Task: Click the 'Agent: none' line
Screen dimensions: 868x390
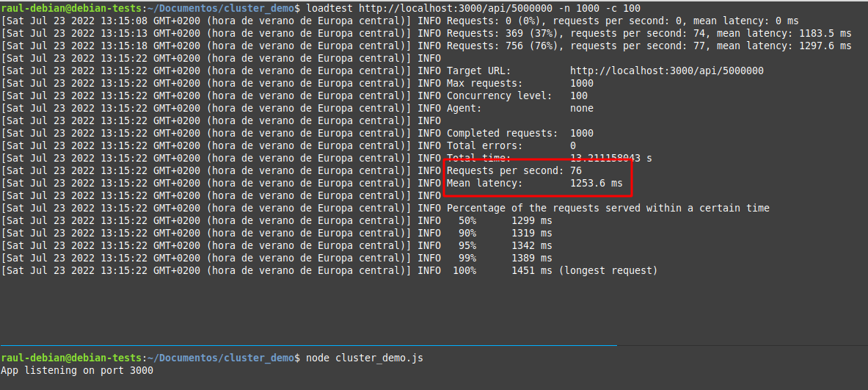Action: tap(519, 109)
